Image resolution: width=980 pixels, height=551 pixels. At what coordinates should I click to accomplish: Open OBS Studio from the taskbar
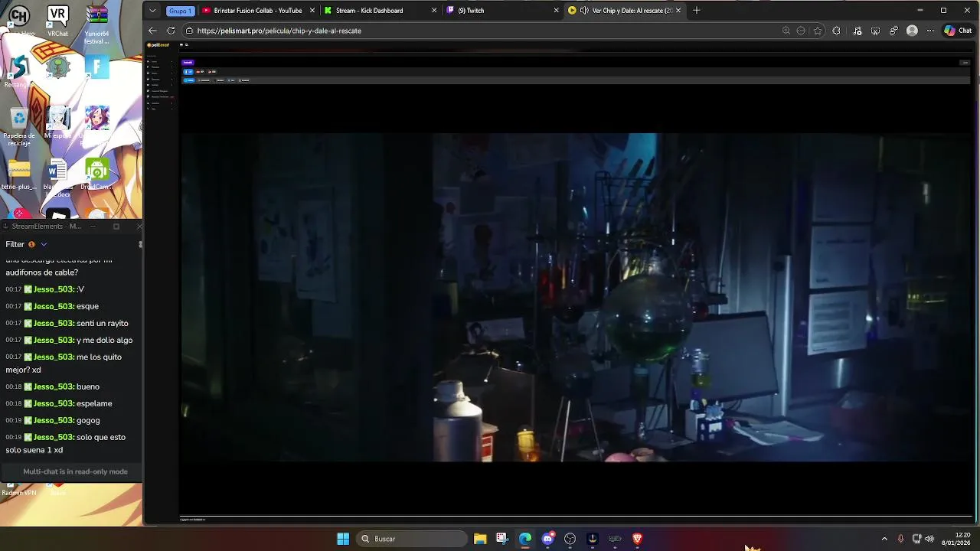(x=570, y=539)
